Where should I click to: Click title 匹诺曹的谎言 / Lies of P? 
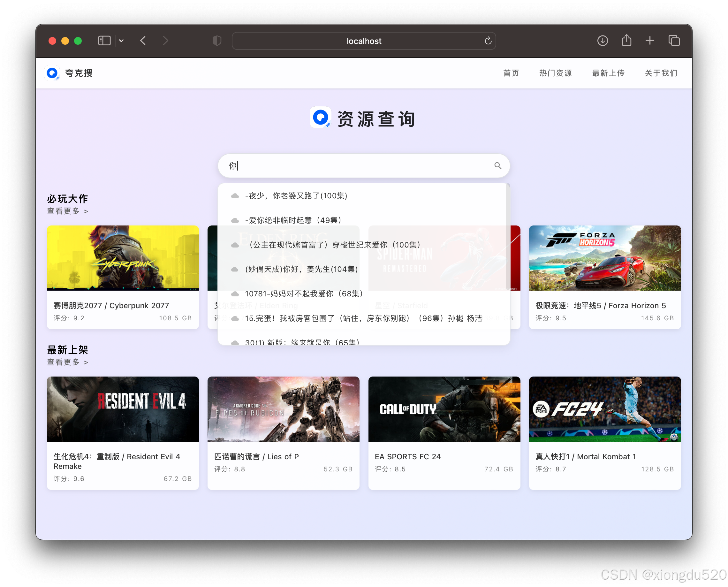tap(256, 456)
